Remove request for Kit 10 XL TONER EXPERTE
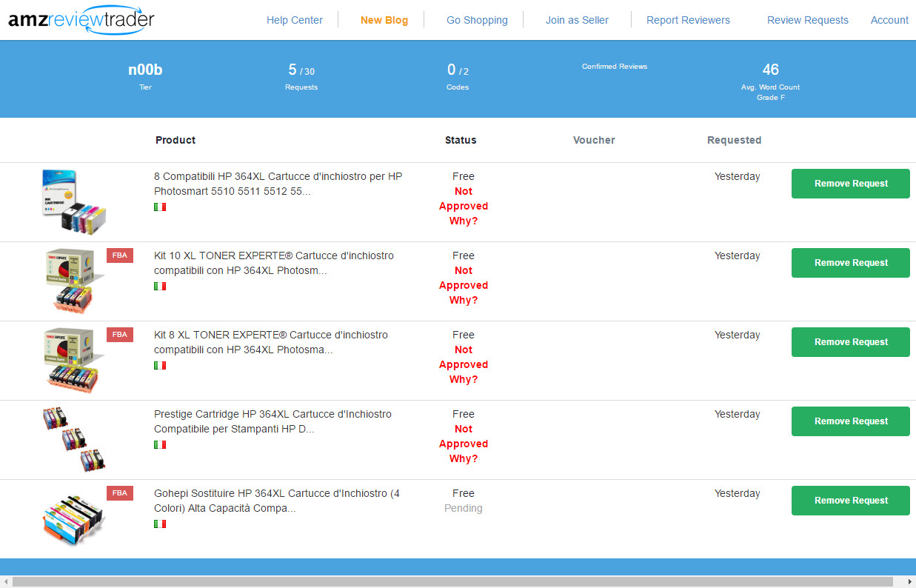This screenshot has height=588, width=916. coord(851,263)
